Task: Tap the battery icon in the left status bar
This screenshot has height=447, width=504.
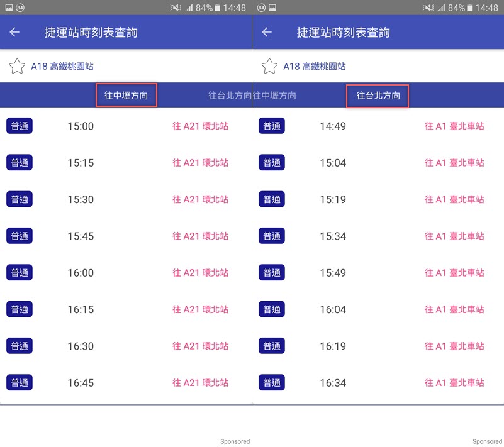Action: 217,8
